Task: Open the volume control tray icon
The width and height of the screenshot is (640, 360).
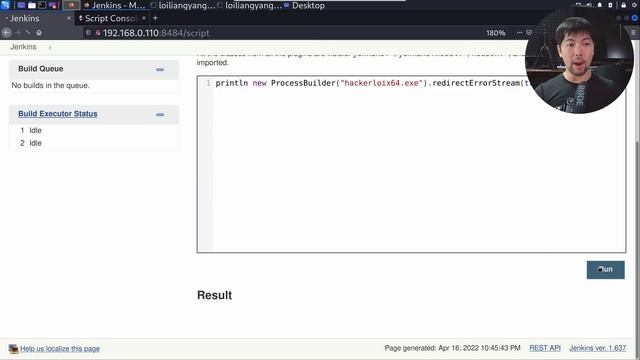Action: pyautogui.click(x=589, y=5)
